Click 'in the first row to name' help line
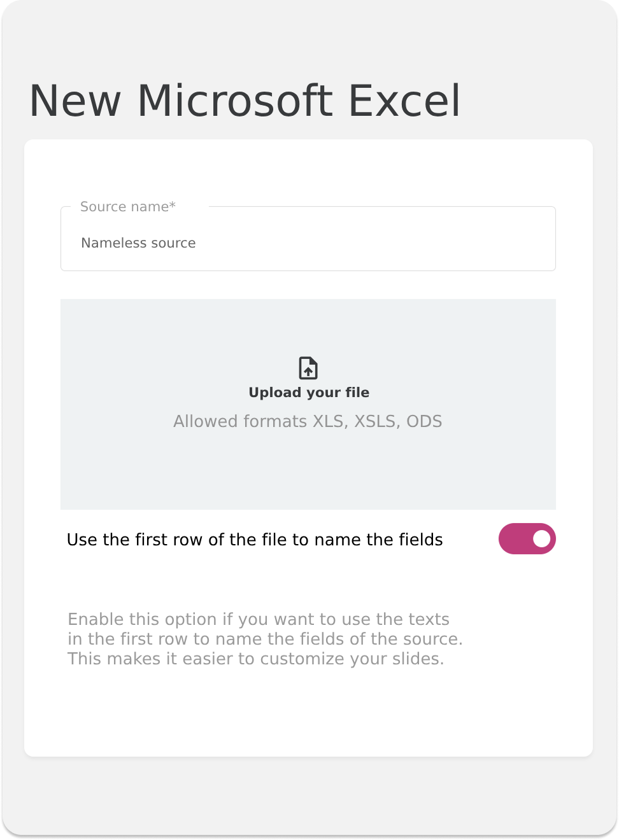The height and width of the screenshot is (840, 619). coord(266,639)
